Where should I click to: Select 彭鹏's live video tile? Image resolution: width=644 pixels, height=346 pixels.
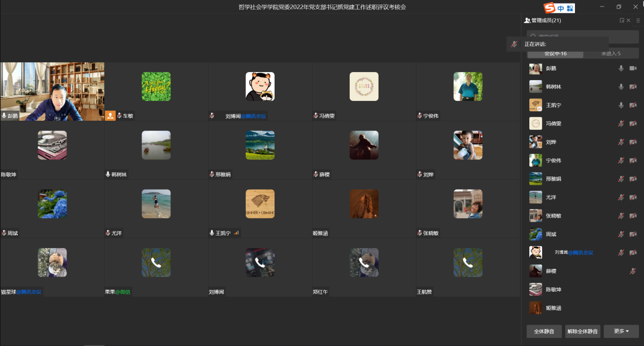(x=52, y=91)
